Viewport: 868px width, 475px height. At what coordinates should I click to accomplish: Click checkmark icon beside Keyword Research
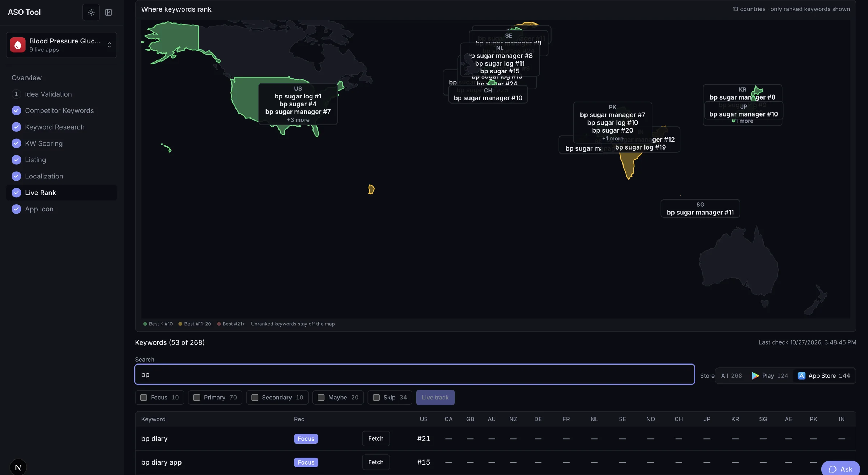16,127
